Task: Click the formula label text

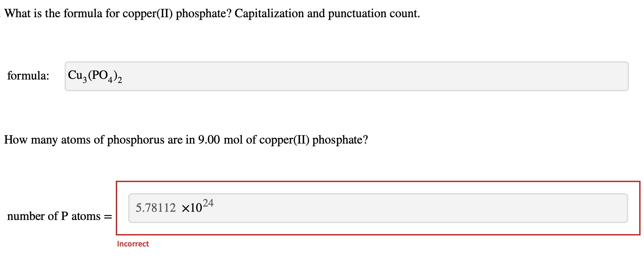Action: [29, 76]
